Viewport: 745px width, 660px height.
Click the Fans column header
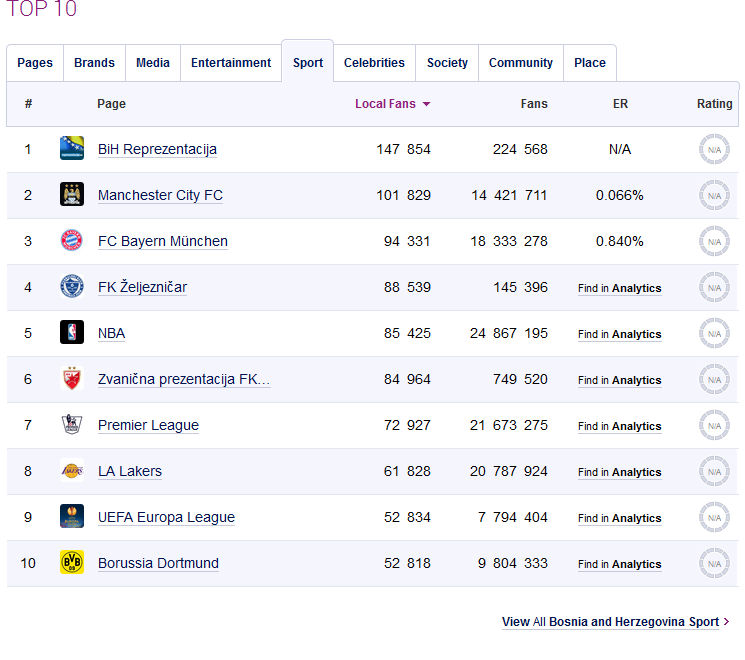point(534,104)
